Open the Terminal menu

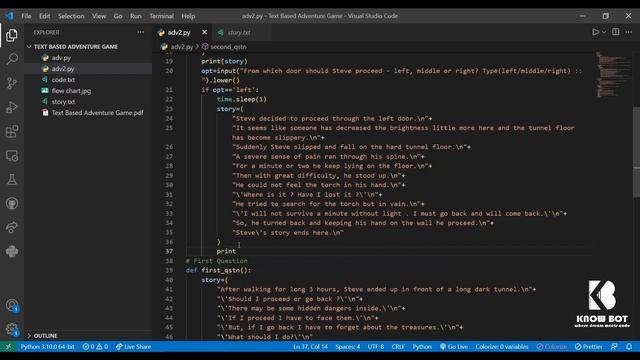(162, 16)
